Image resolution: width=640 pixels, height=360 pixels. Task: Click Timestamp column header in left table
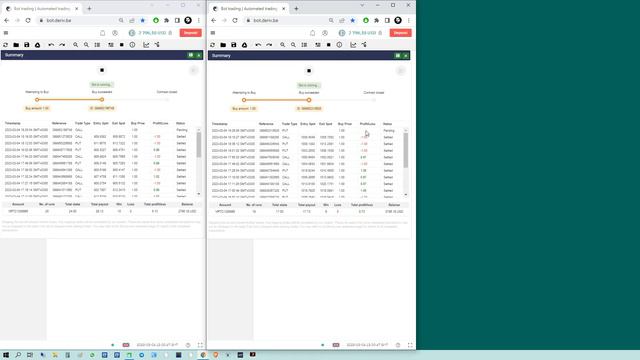click(13, 123)
